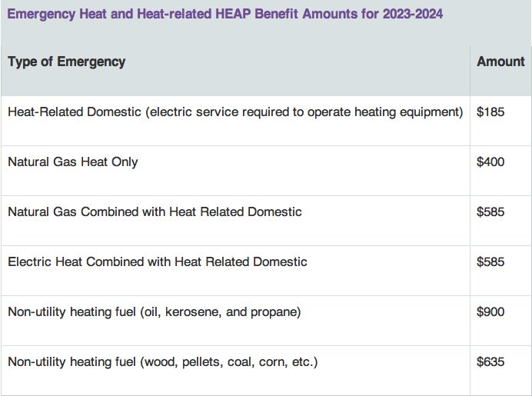The image size is (532, 396).
Task: Click the $635 amount cell
Action: (x=490, y=361)
